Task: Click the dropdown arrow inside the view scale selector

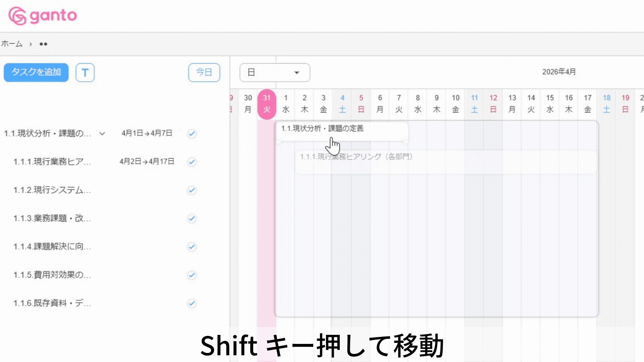Action: pyautogui.click(x=297, y=72)
